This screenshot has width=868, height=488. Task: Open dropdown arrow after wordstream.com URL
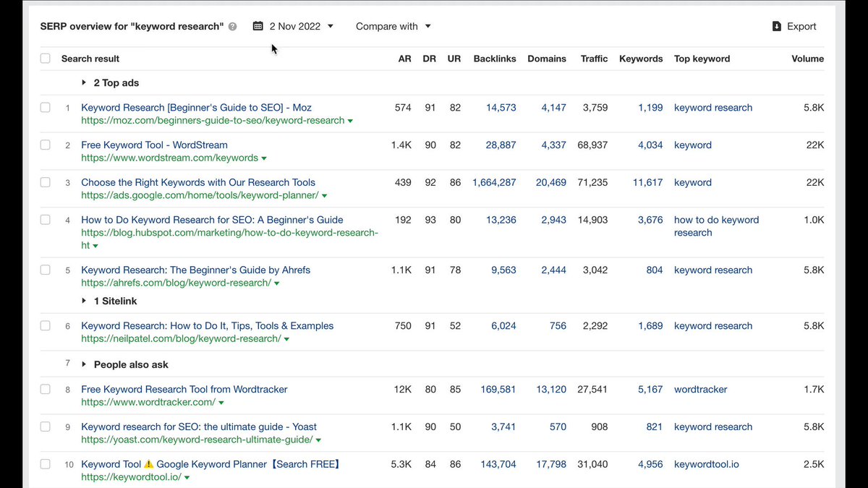pos(264,159)
